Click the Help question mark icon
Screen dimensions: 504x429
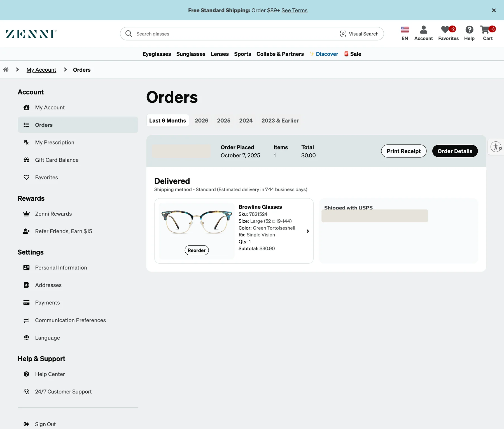click(x=469, y=30)
